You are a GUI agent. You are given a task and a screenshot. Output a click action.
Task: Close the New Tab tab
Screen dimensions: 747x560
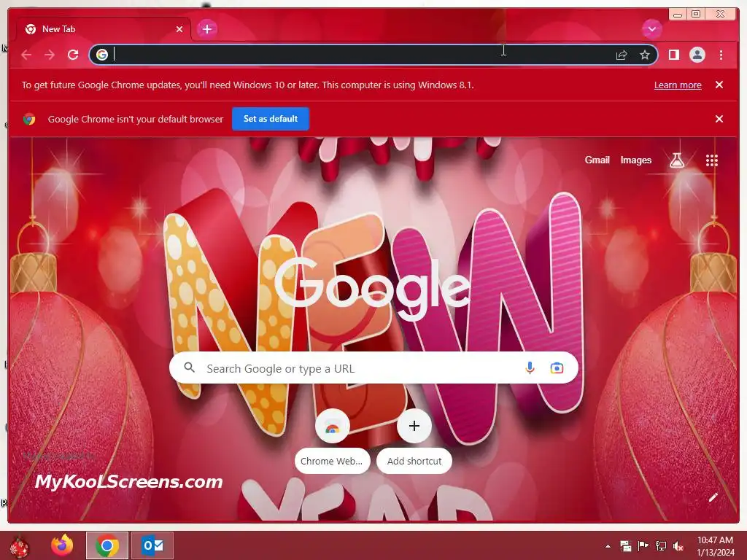(179, 29)
